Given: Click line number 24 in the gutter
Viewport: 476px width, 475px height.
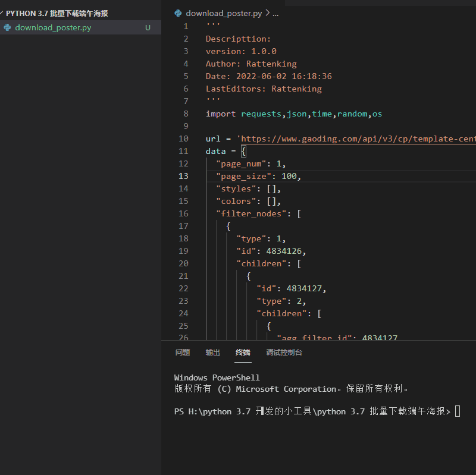Looking at the screenshot, I should pyautogui.click(x=183, y=313).
